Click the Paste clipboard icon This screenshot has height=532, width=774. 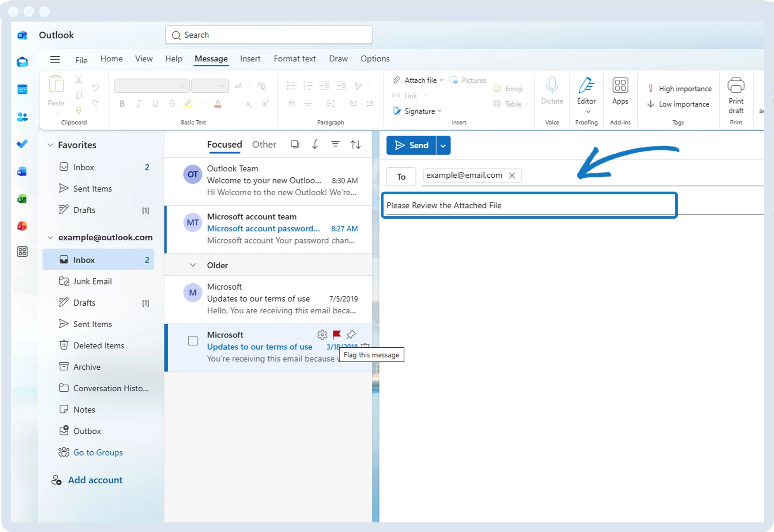56,84
